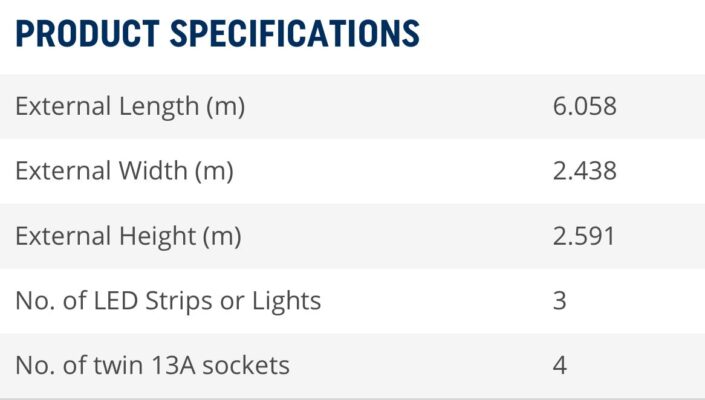Click the word Lights in the LED row

point(286,300)
